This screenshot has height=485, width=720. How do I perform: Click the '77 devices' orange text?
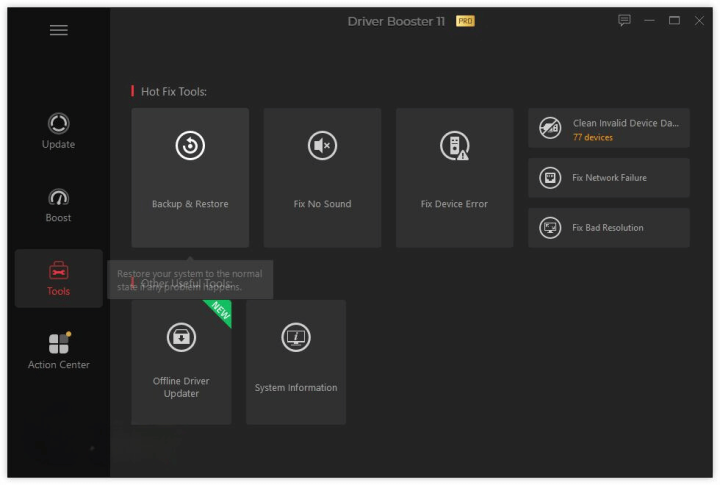click(x=593, y=137)
